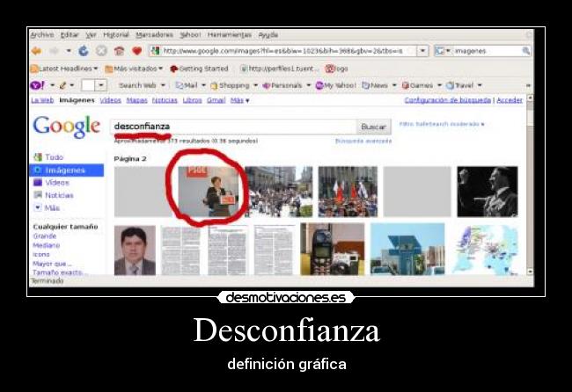572x392 pixels.
Task: Choose the Tamaño exacto size filter
Action: [60, 272]
